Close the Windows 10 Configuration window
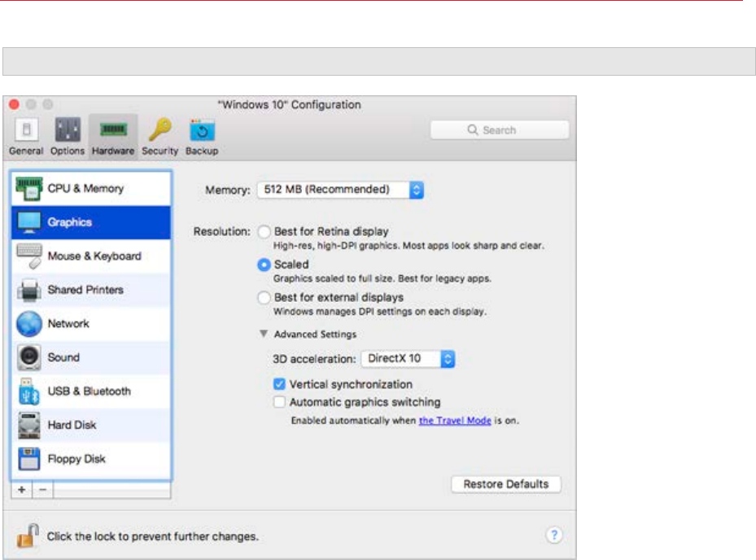Screen dimensions: 756x560 (15, 104)
